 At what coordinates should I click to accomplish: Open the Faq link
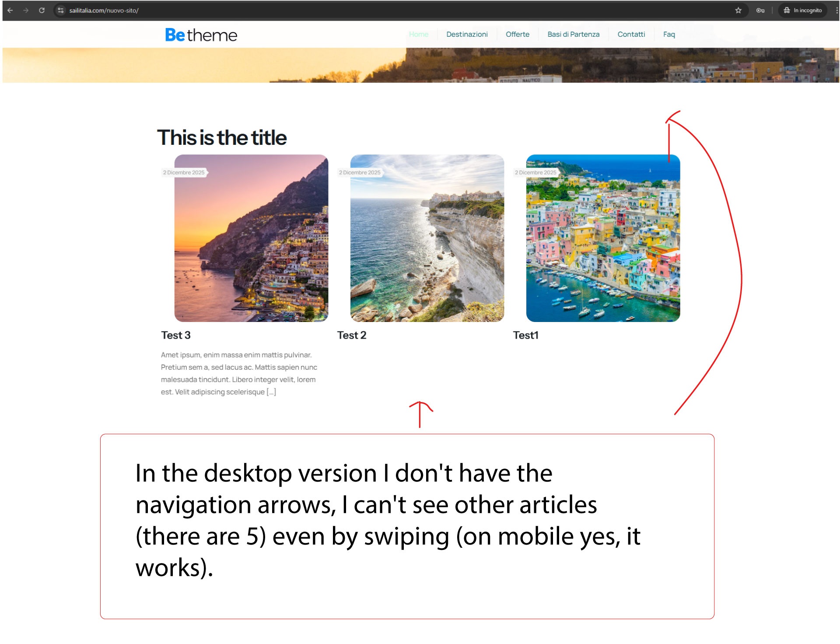point(669,34)
